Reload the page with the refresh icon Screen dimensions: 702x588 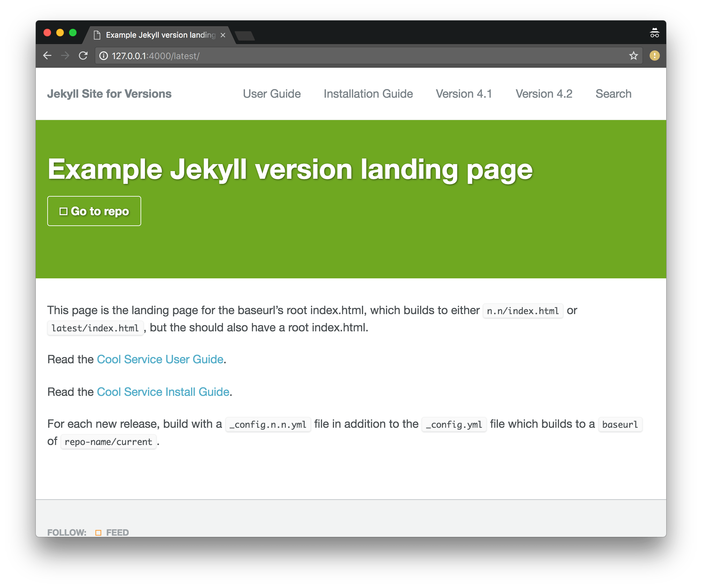[x=83, y=56]
